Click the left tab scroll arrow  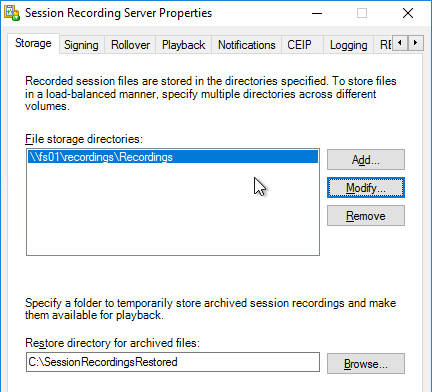400,43
